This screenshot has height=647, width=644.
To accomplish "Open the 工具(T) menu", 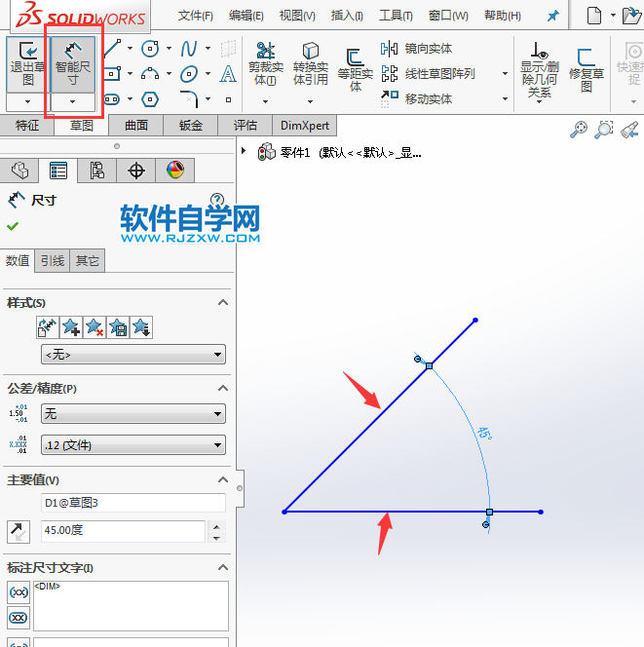I will [x=396, y=16].
